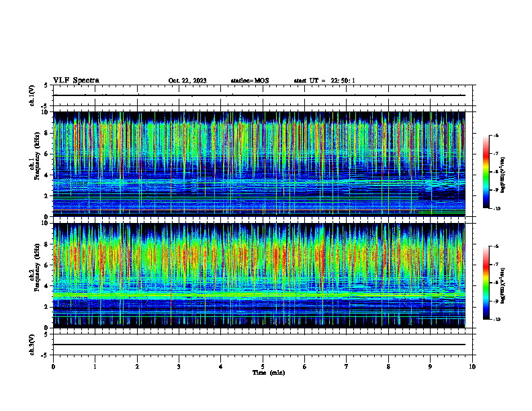The image size is (532, 411).
Task: Click the "5" tick on ch.3(V) axis
Action: [x=46, y=334]
